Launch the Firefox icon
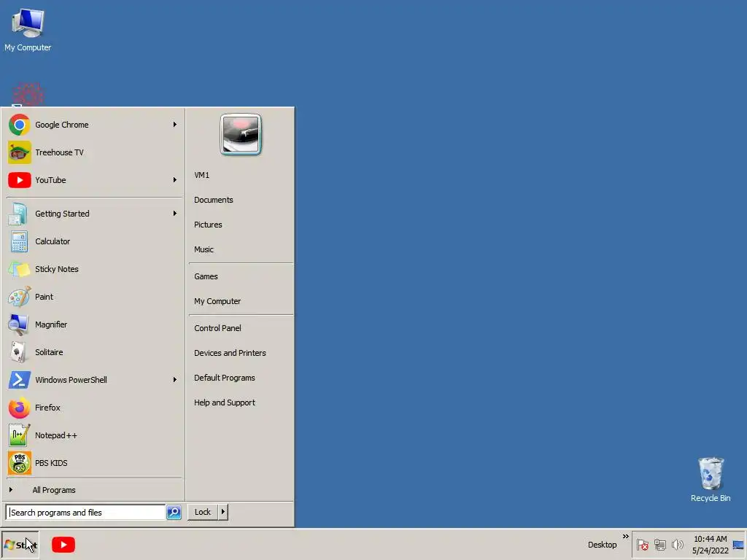 pos(19,408)
